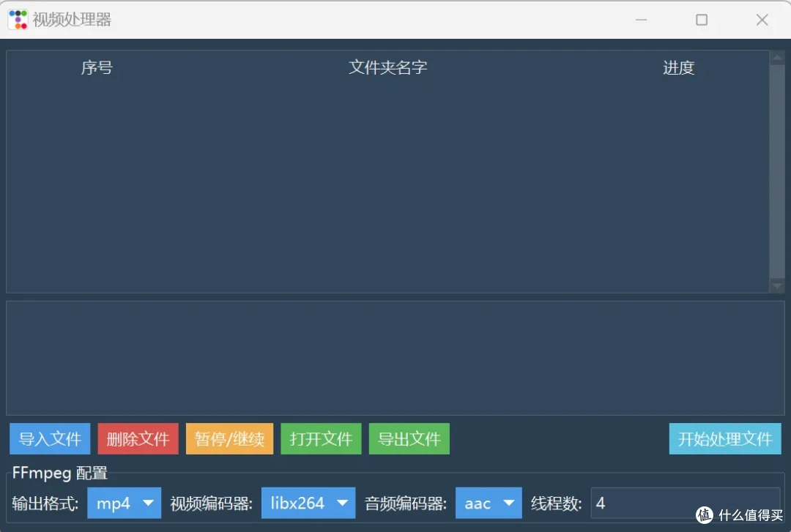Click the red 删除文件 button
791x532 pixels.
pos(138,439)
